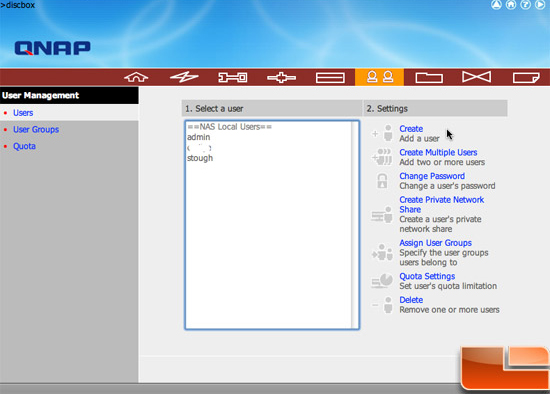Select the stough user in the list
Viewport: 550px width, 394px height.
point(200,158)
